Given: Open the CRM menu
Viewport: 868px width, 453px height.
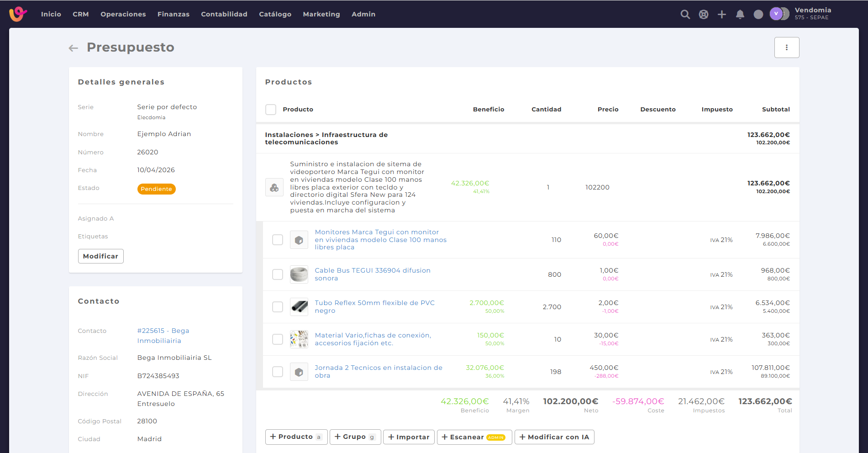Looking at the screenshot, I should click(81, 14).
